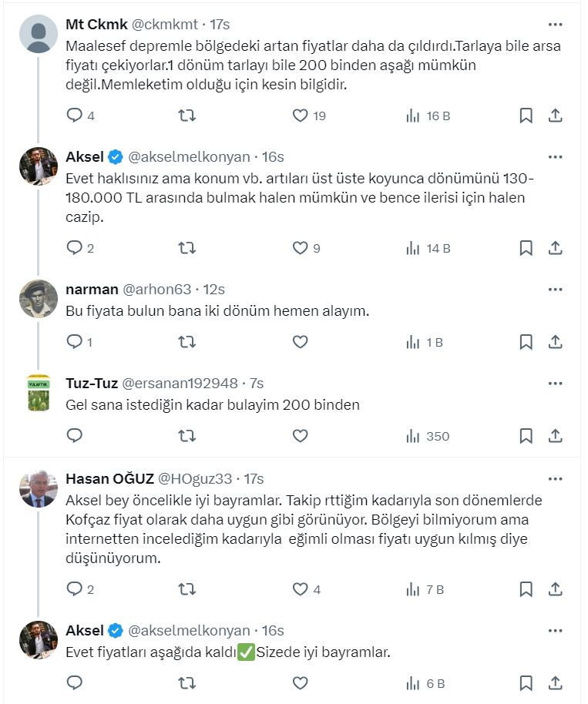Open Hasan OĞUZ profile name link
This screenshot has height=704, width=588.
click(109, 478)
